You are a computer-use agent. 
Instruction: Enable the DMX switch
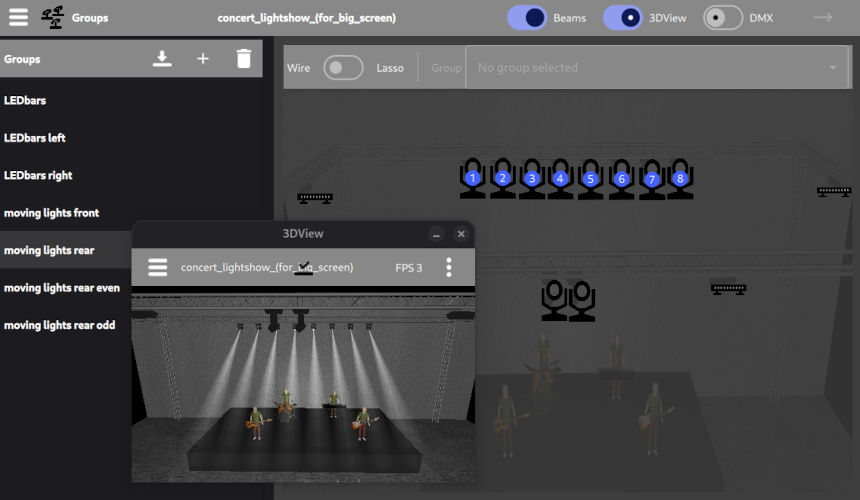pyautogui.click(x=723, y=18)
